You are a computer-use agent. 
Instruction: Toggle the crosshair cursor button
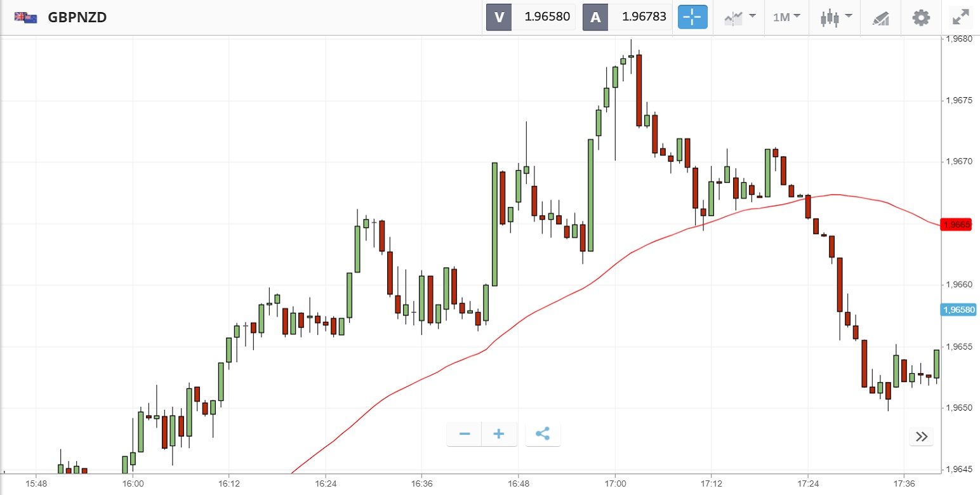(x=692, y=17)
